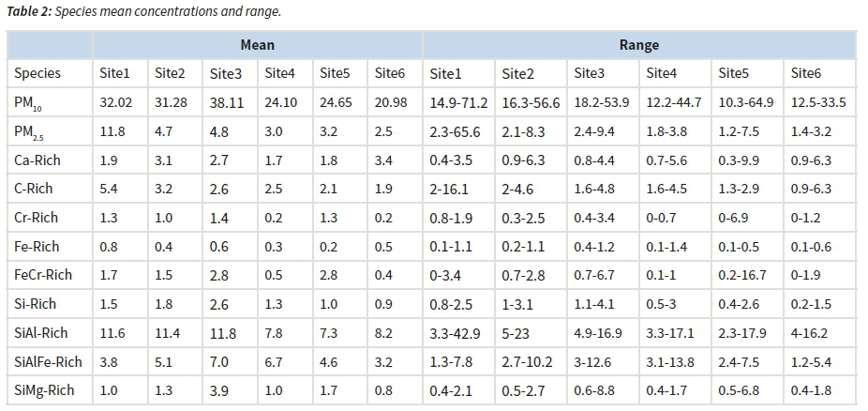This screenshot has width=868, height=411.
Task: Click the table caption 'Table 2'
Action: [x=27, y=12]
